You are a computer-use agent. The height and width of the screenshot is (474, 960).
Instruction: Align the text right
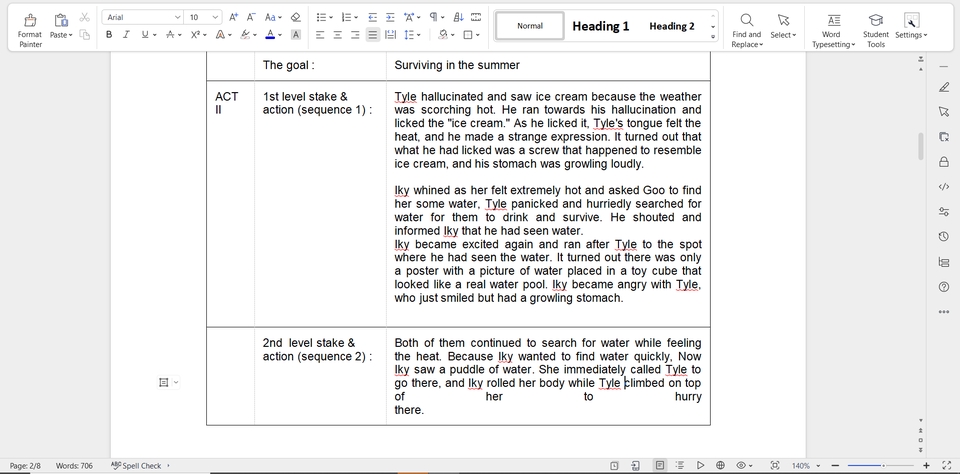click(355, 35)
